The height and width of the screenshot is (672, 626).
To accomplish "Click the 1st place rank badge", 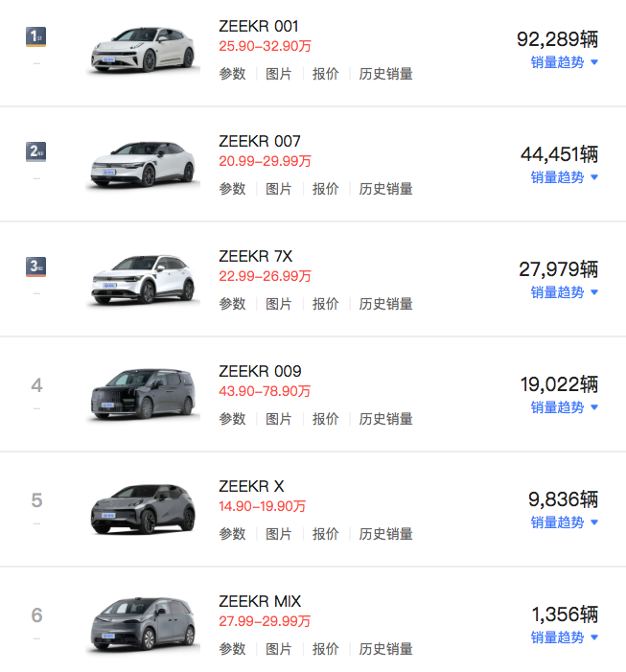I will (x=36, y=36).
